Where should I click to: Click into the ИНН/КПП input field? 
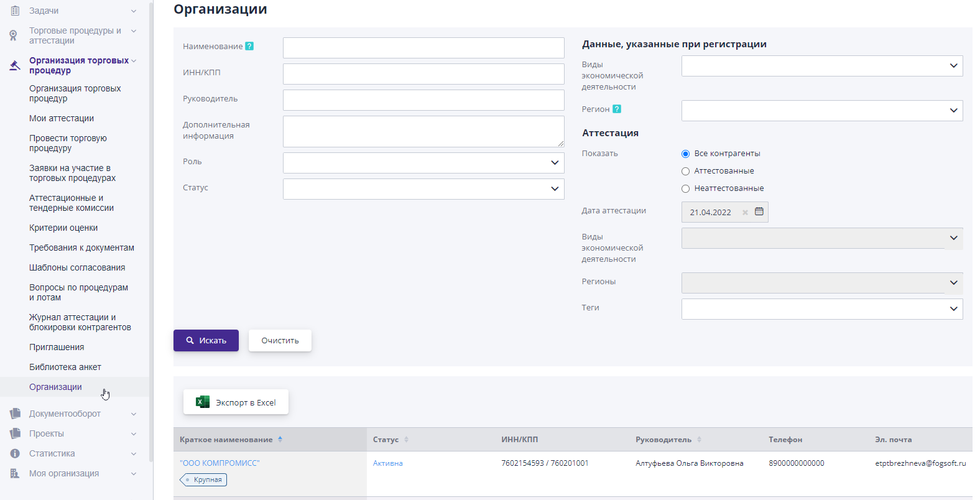[423, 74]
